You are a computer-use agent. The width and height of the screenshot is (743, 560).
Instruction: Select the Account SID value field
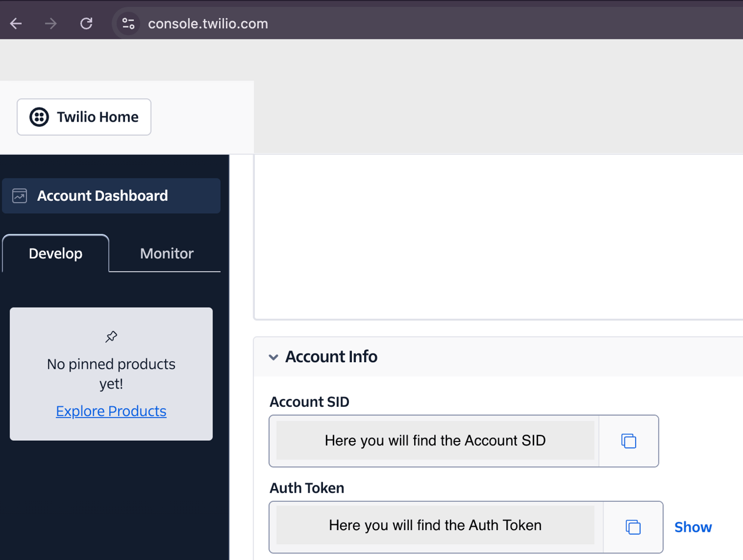[435, 440]
